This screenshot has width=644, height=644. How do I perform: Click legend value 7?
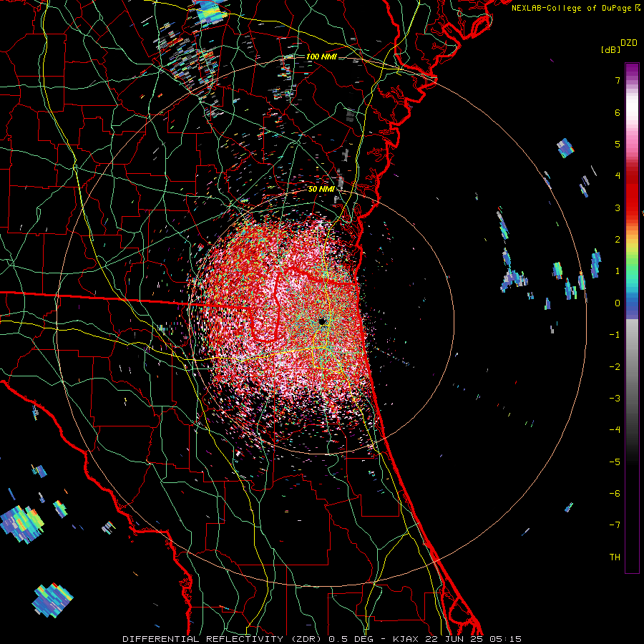pos(618,80)
